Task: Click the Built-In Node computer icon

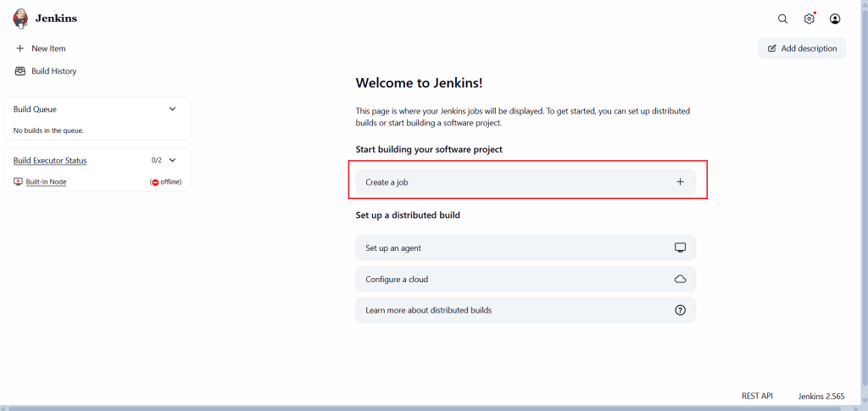Action: (x=19, y=181)
